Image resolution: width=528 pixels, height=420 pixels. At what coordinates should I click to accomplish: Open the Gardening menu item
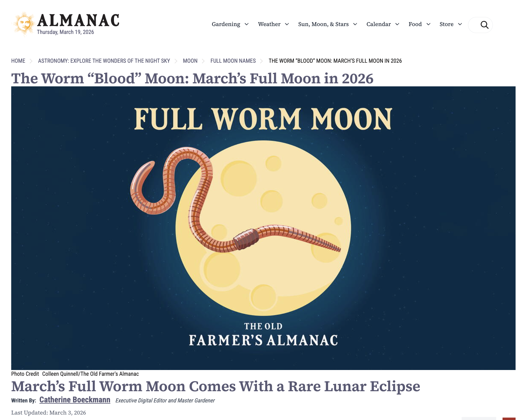pos(226,24)
